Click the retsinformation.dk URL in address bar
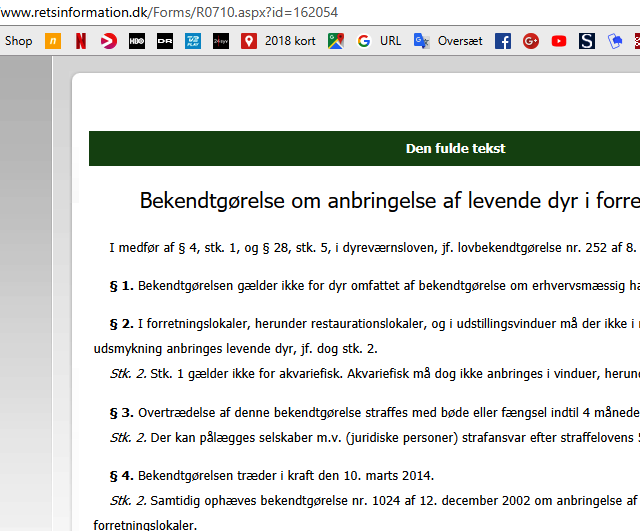Image resolution: width=640 pixels, height=531 pixels. click(169, 12)
